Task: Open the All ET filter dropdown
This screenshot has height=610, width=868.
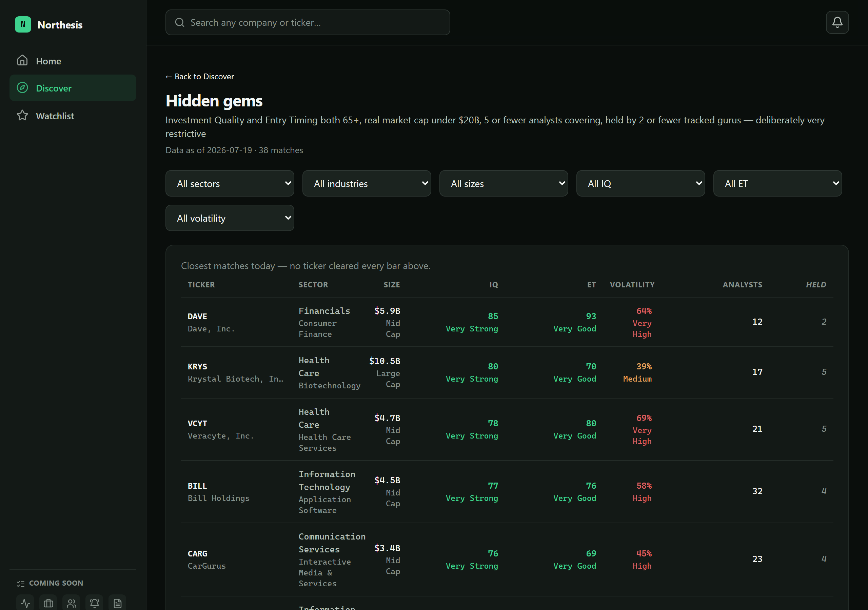Action: click(777, 183)
